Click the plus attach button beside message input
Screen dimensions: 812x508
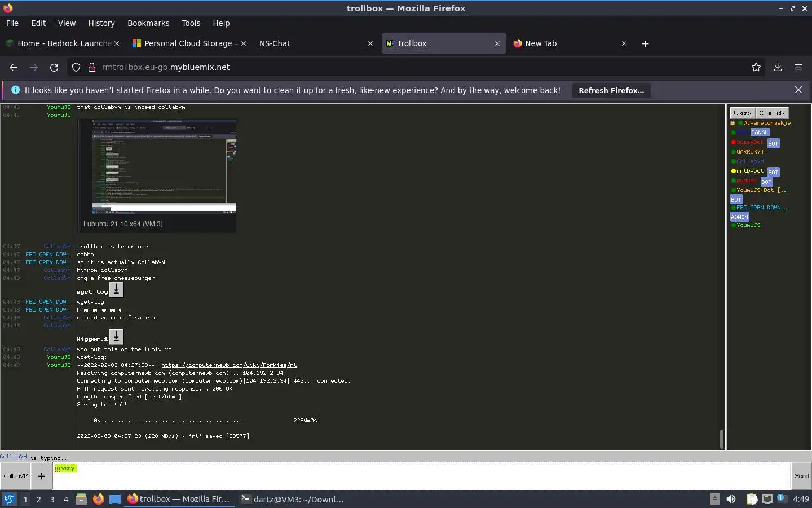pos(41,476)
